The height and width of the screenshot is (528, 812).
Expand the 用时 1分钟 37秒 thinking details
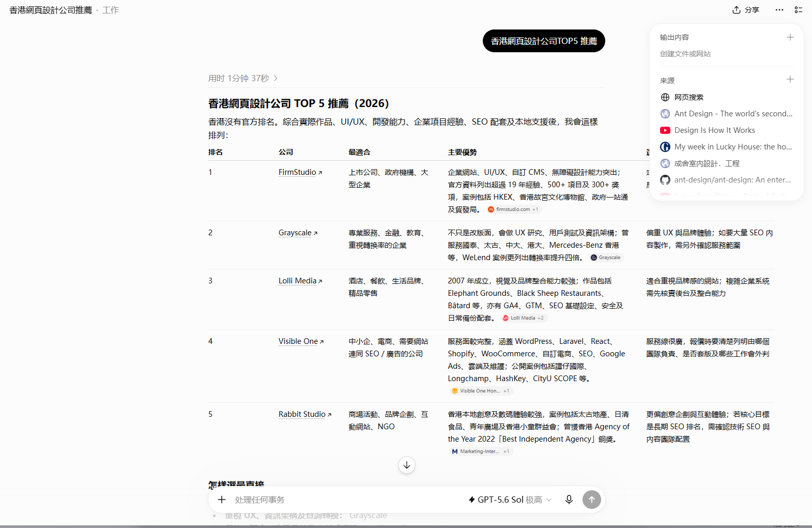[243, 78]
